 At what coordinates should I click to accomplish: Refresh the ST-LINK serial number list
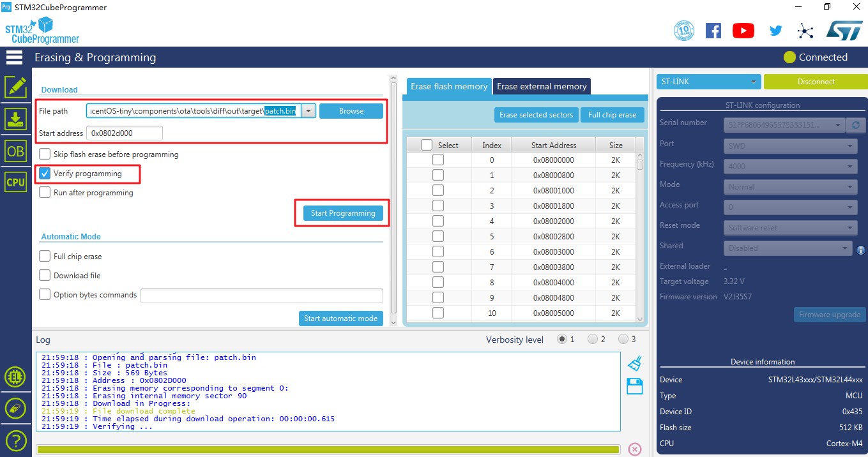(x=856, y=125)
